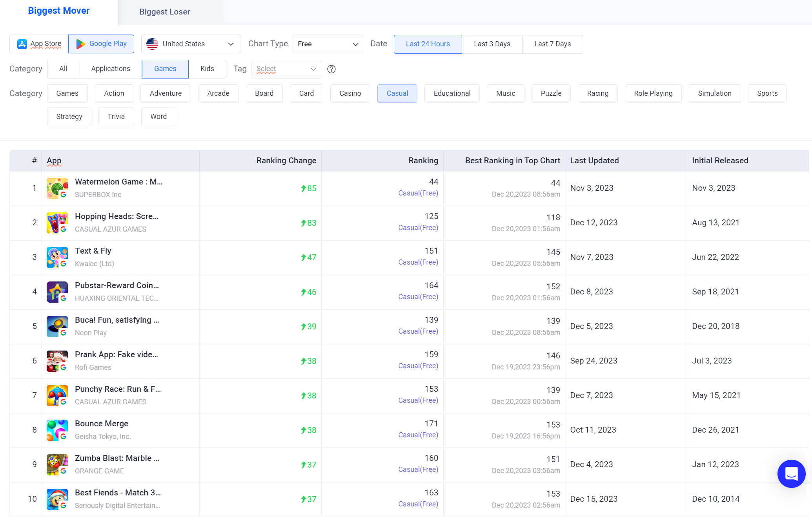Viewport: 812px width, 517px height.
Task: Open the Best Fiends app icon
Action: click(x=57, y=499)
